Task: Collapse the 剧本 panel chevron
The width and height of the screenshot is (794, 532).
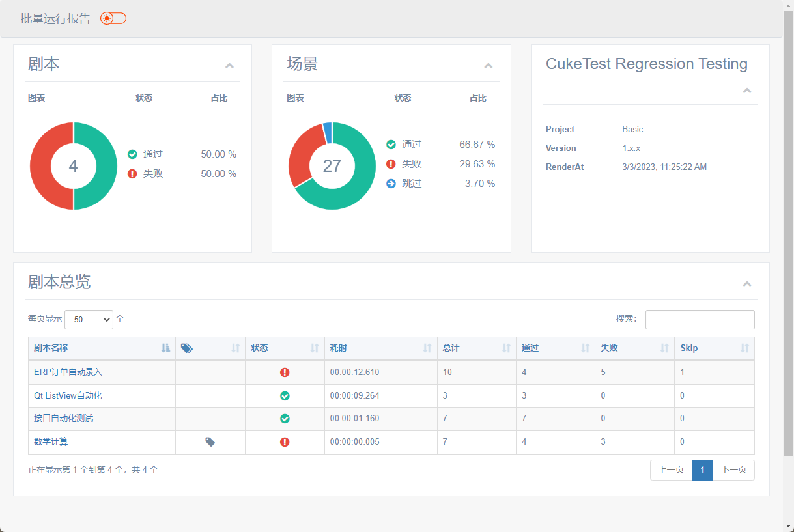Action: [229, 66]
